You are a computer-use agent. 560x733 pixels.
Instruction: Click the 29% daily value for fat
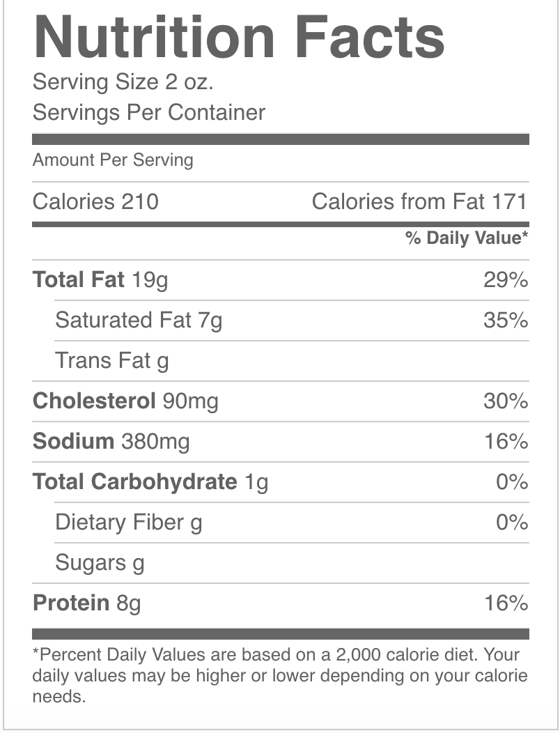506,280
